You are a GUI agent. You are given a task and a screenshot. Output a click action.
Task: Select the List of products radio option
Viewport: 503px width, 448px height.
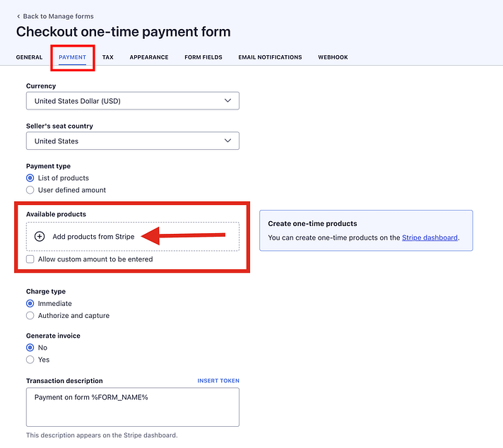pyautogui.click(x=30, y=178)
